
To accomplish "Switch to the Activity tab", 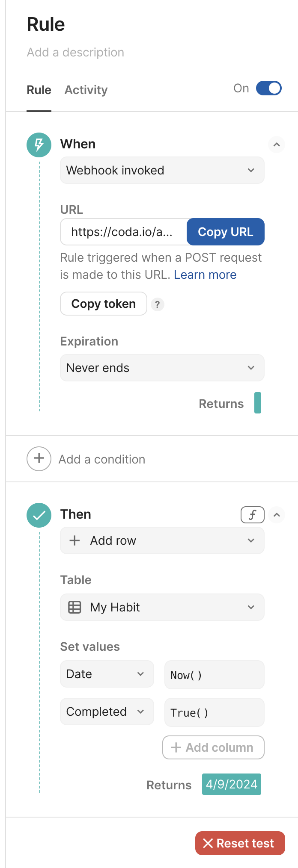I will (x=86, y=90).
